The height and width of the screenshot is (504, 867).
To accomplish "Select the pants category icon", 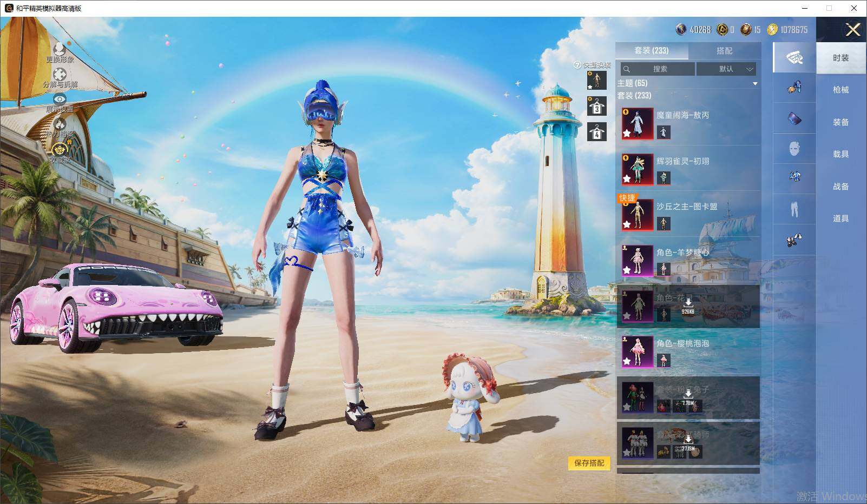I will point(794,209).
